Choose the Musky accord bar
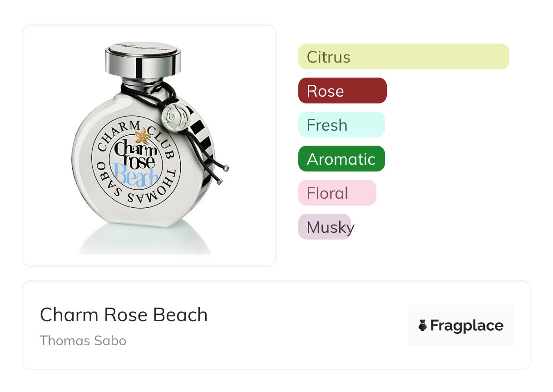Image resolution: width=553 pixels, height=392 pixels. tap(325, 227)
